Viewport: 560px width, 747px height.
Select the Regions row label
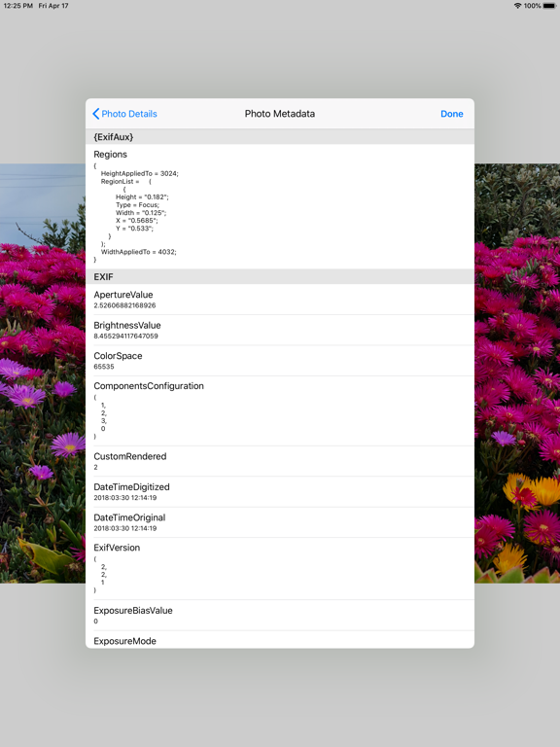[x=111, y=155]
